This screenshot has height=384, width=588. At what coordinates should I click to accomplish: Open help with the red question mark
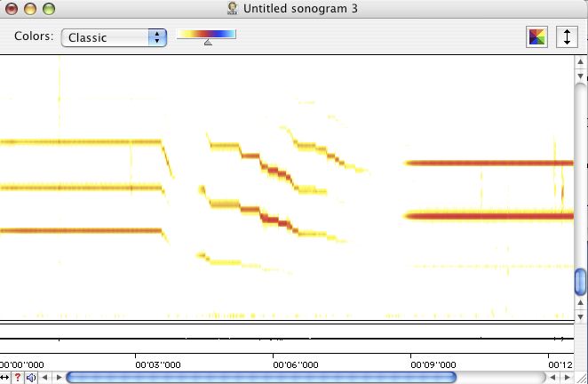18,377
